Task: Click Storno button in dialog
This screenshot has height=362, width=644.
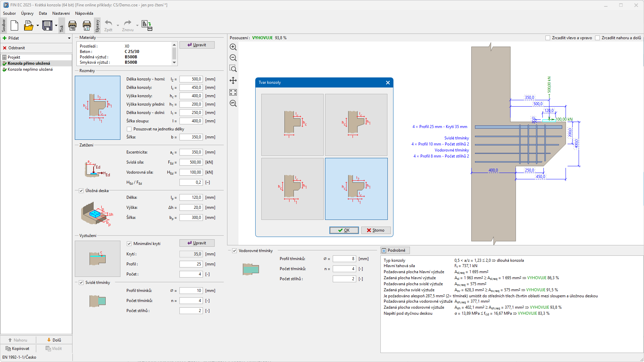Action: coord(376,230)
